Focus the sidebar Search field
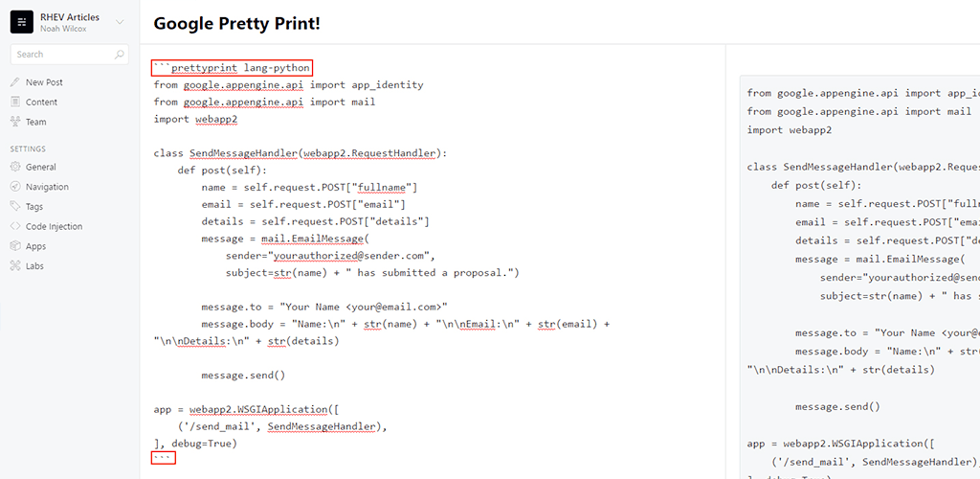The width and height of the screenshot is (980, 479). pyautogui.click(x=62, y=55)
